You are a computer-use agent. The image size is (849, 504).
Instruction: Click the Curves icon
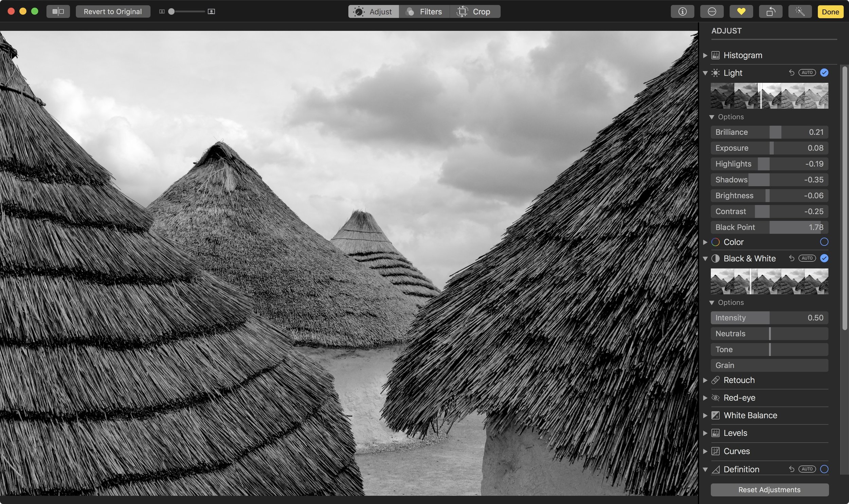(x=715, y=451)
